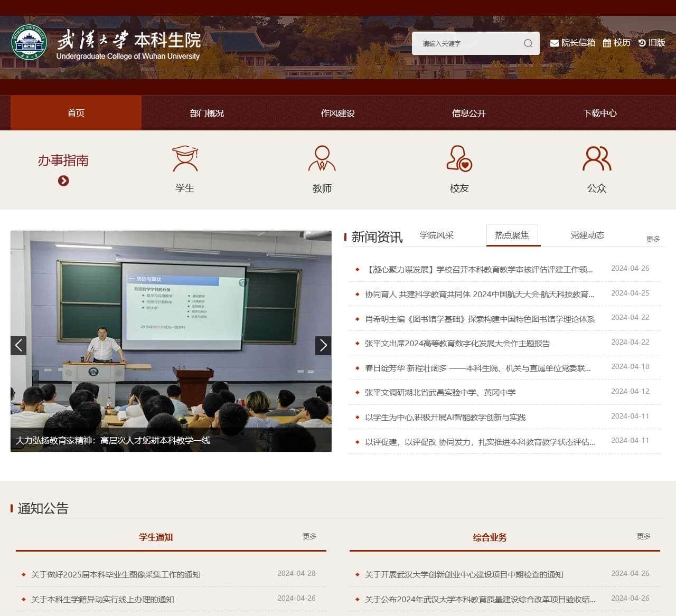Click the 校友 label under alumni icon
Screen dimensions: 676x616
point(459,188)
